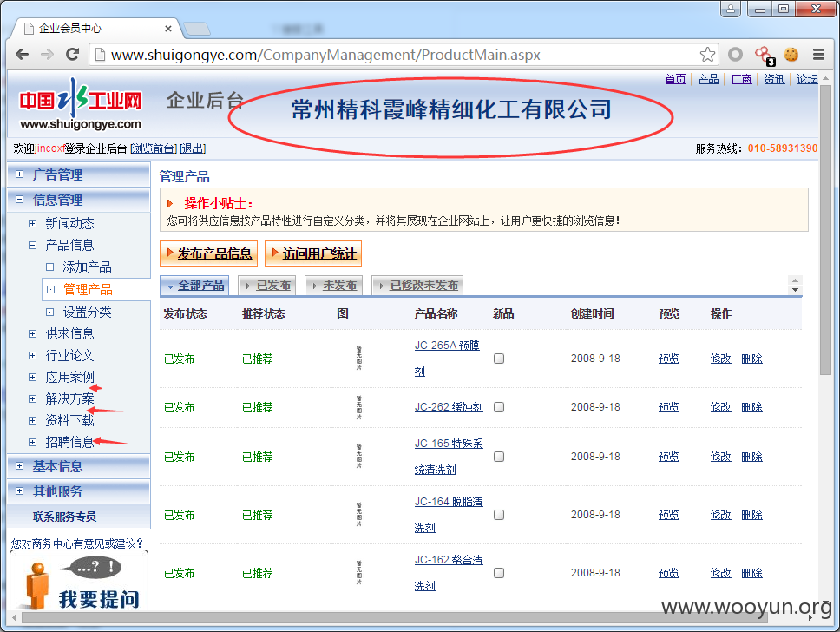Close the 企业会员中心 tab
Image resolution: width=840 pixels, height=632 pixels.
tap(167, 29)
